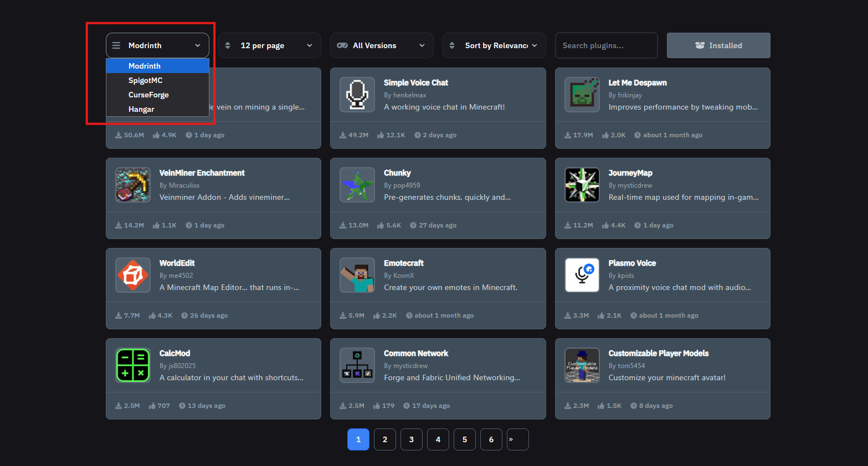This screenshot has height=466, width=868.
Task: Click author text 'By tom5454'
Action: click(x=627, y=366)
